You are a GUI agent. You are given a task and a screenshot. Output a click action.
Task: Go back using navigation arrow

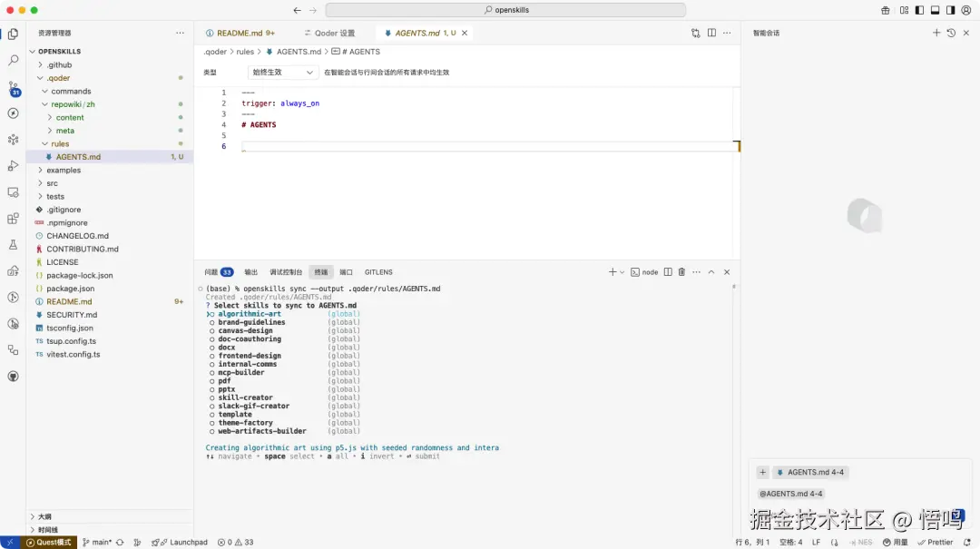(x=297, y=10)
